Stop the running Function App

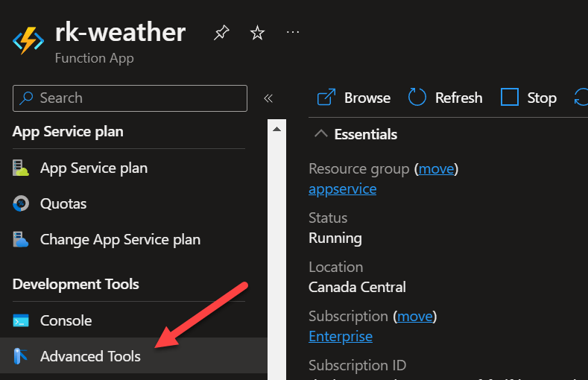coord(529,98)
